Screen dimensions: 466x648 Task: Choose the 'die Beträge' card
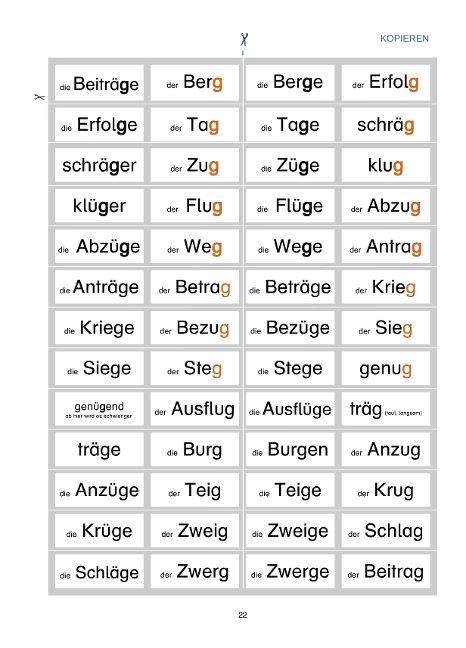click(x=290, y=287)
